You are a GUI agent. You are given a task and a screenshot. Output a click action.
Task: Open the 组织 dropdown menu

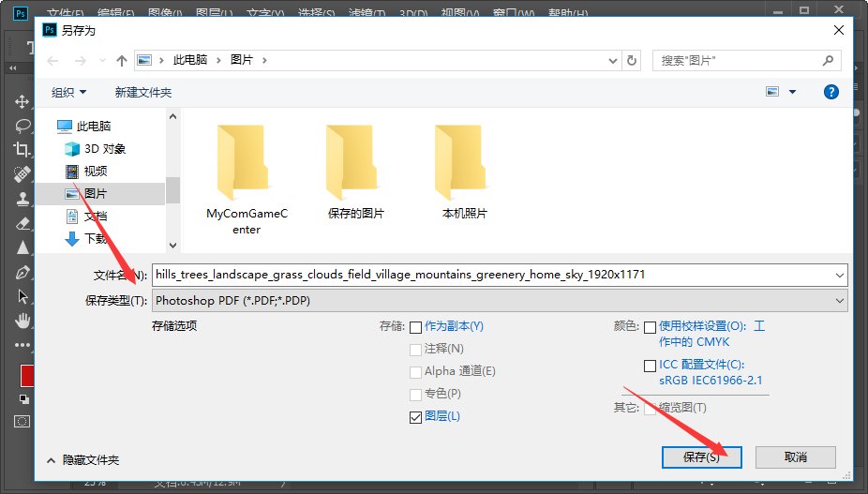pos(68,93)
